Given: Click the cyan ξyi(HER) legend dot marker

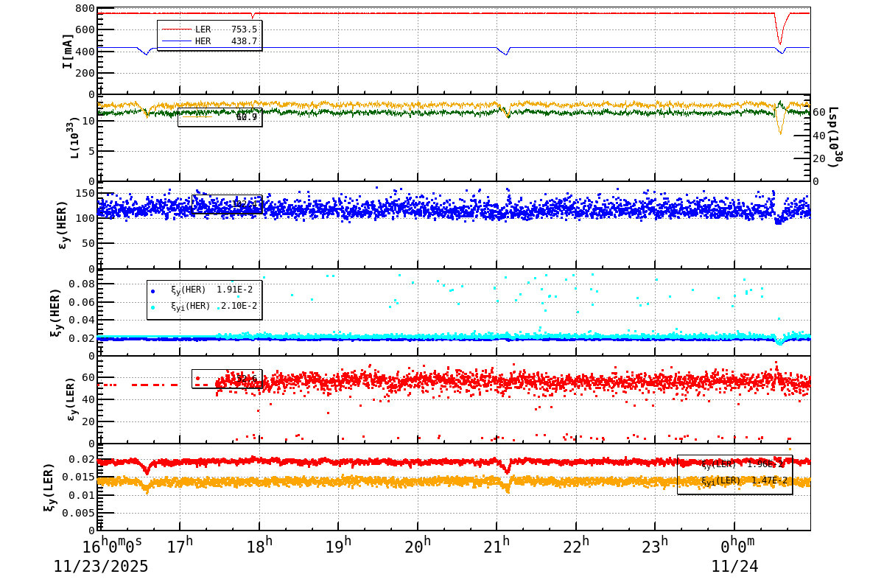Looking at the screenshot, I should tap(153, 307).
